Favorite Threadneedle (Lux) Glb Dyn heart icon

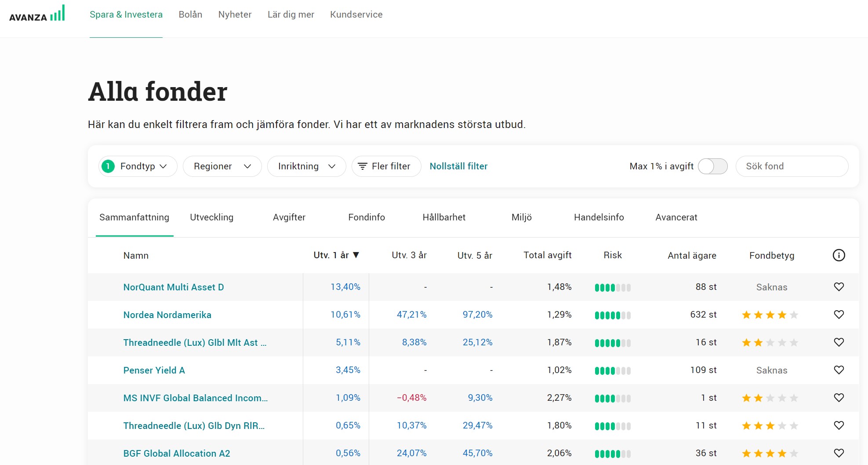(x=839, y=425)
